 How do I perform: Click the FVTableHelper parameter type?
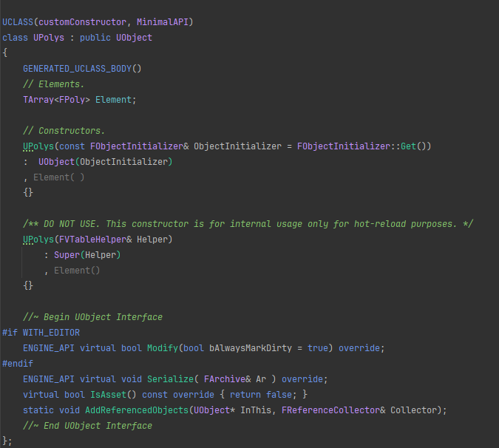[x=92, y=240]
